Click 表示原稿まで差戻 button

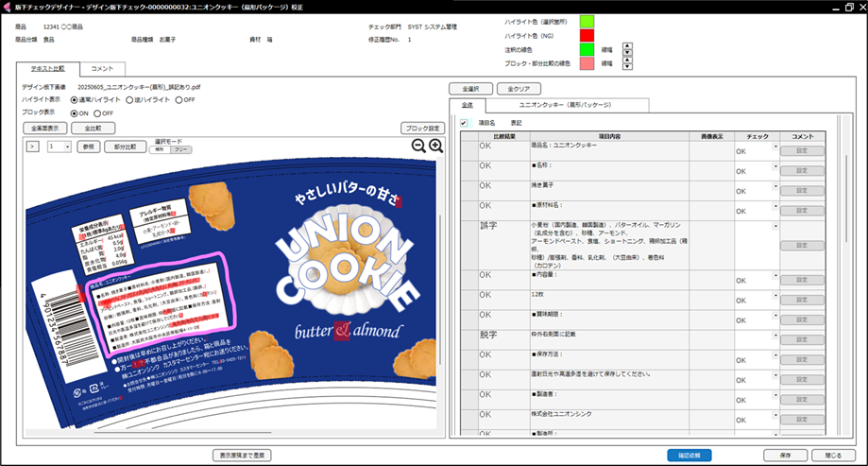click(242, 456)
